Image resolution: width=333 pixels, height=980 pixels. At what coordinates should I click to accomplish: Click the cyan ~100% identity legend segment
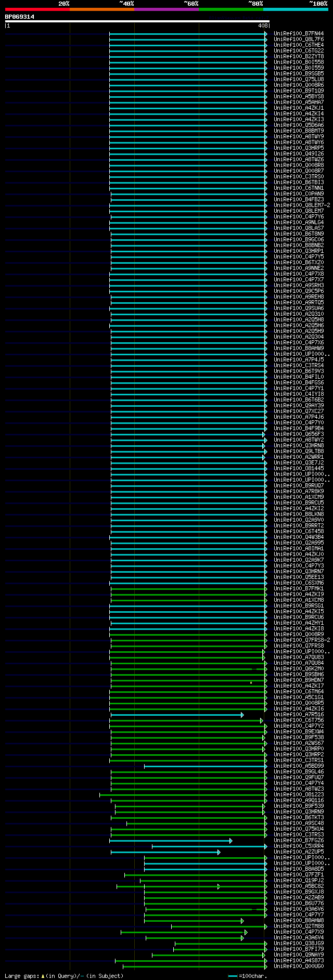[296, 9]
